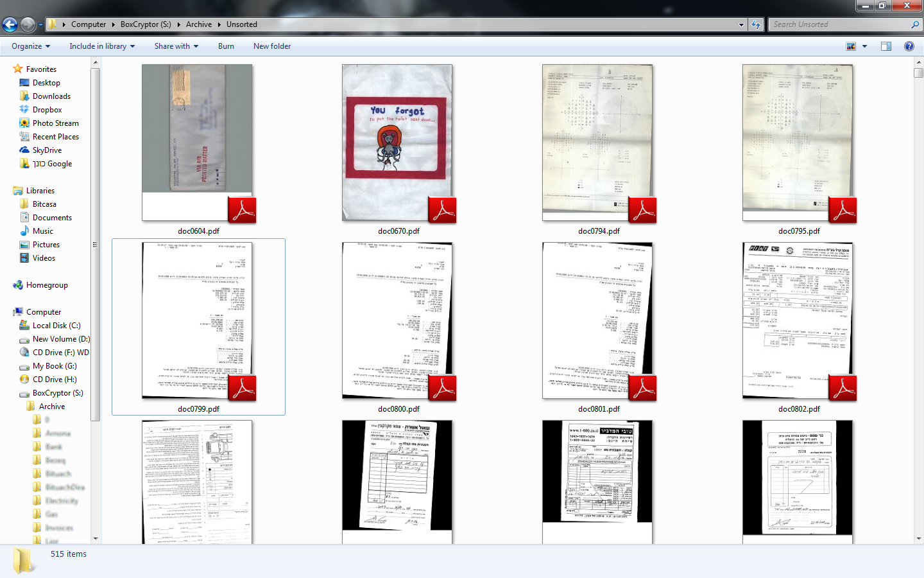The width and height of the screenshot is (924, 578).
Task: Click the Back navigation arrow
Action: pos(10,24)
